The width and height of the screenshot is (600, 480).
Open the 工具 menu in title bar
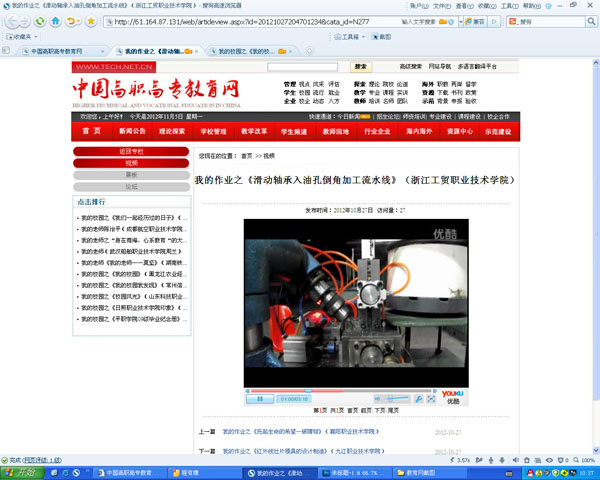(510, 6)
